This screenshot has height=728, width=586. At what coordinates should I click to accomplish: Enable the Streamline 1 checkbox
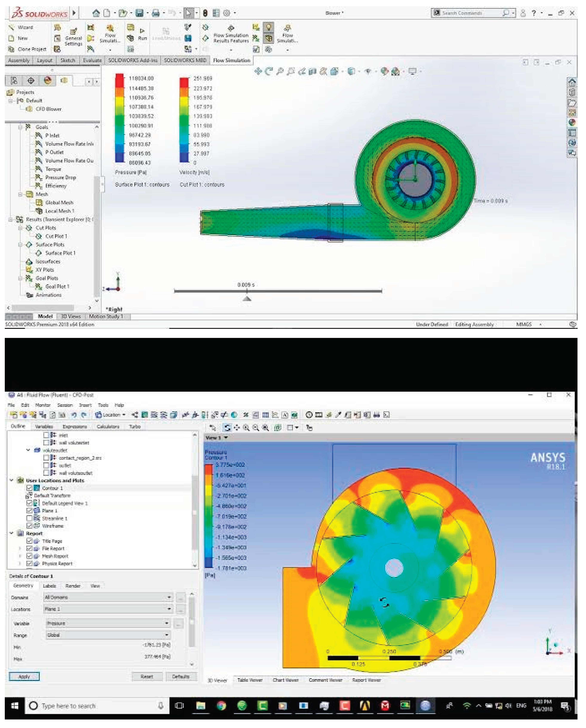(x=29, y=518)
